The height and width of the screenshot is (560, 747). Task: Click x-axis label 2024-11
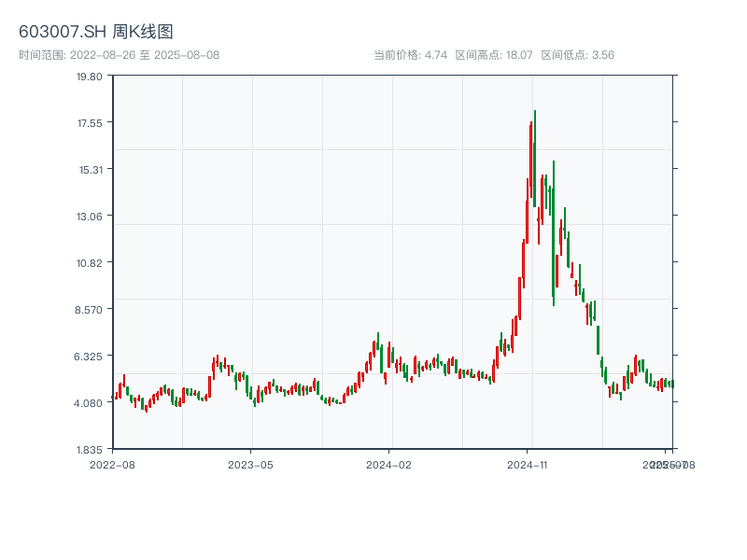[527, 465]
